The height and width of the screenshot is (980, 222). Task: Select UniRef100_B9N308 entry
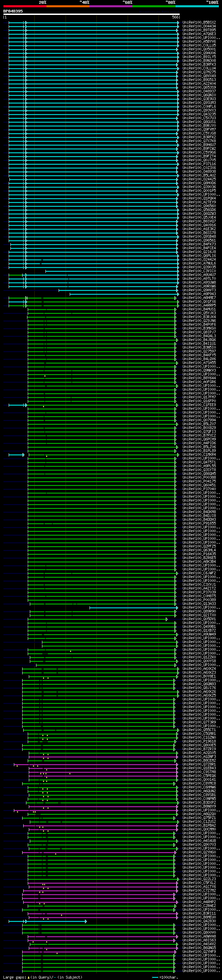199,61
